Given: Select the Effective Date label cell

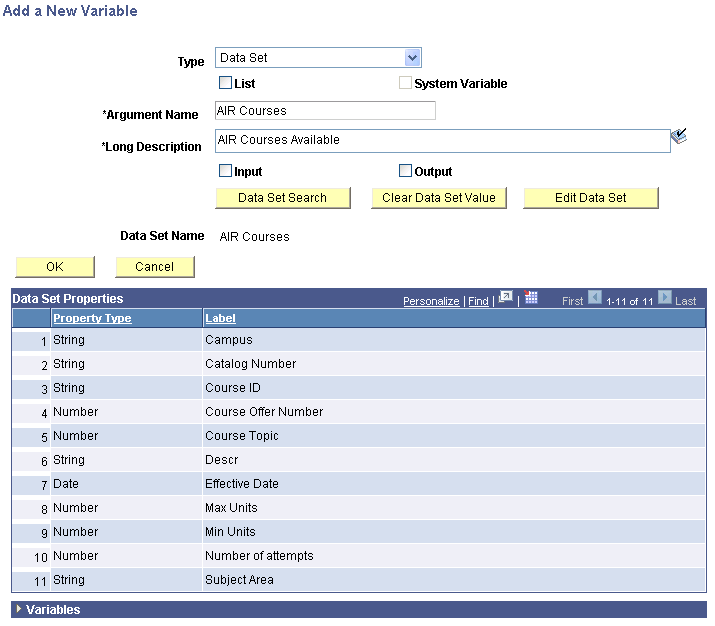Looking at the screenshot, I should tap(454, 484).
